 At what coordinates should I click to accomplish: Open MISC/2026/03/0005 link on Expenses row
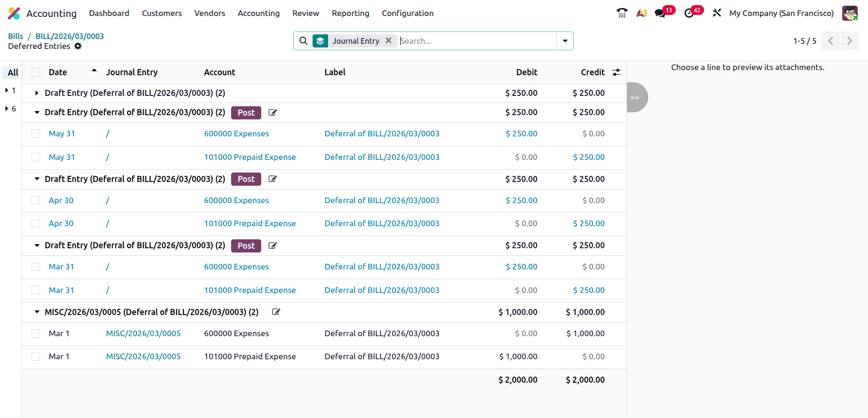click(144, 333)
